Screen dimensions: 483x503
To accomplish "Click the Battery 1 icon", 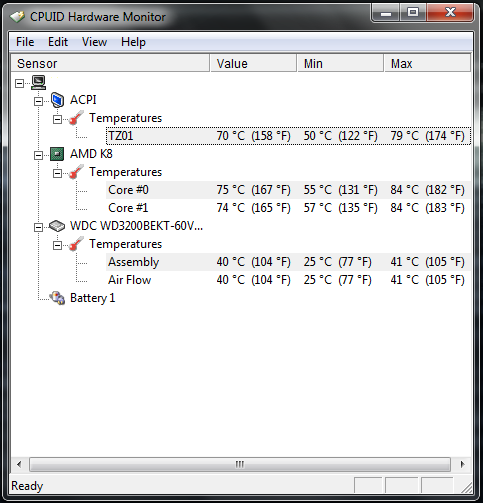I will click(57, 298).
